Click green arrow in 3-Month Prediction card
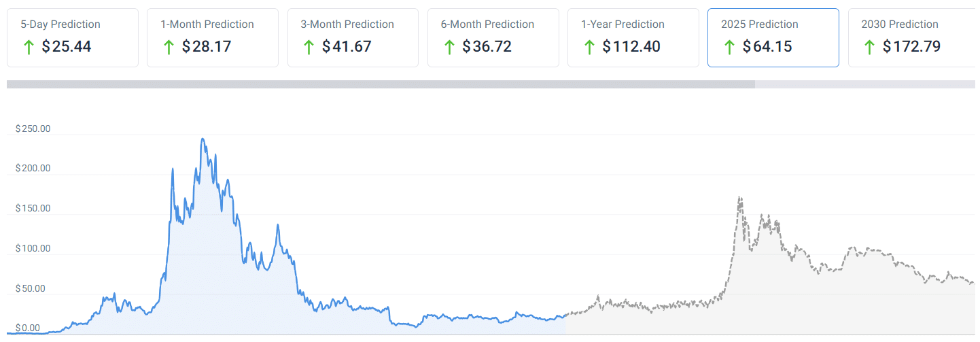Viewport: 980px width, 342px height. coord(309,47)
